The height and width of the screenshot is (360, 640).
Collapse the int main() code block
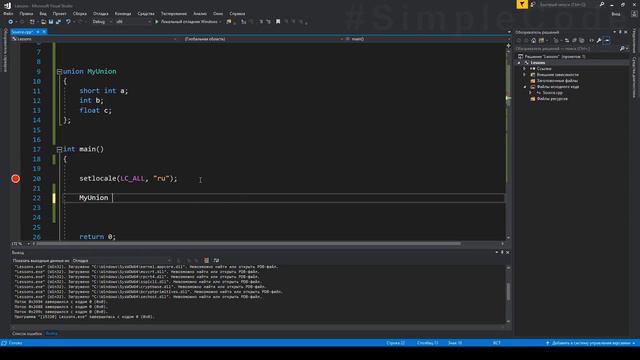pos(59,149)
